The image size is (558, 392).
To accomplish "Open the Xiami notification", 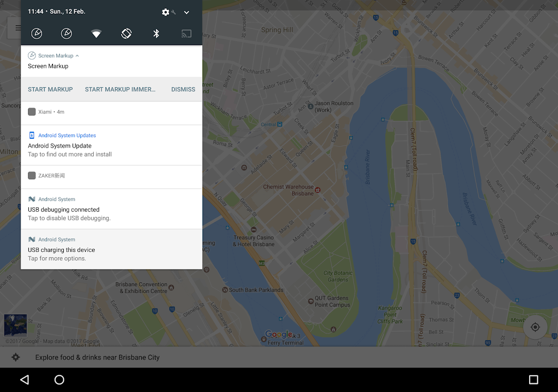I will pyautogui.click(x=111, y=112).
